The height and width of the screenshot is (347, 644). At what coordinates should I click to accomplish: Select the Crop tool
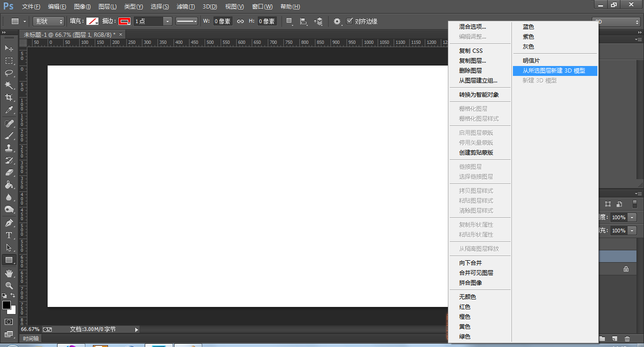[x=9, y=97]
